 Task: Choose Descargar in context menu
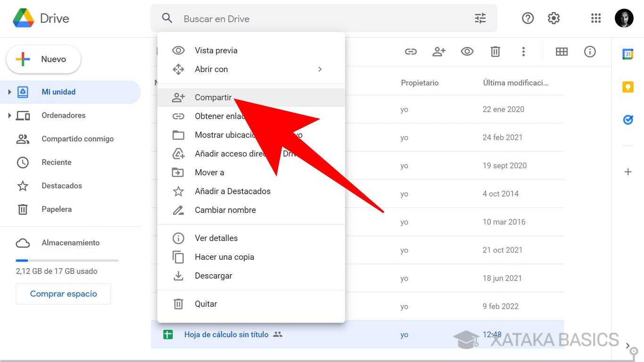251,276
